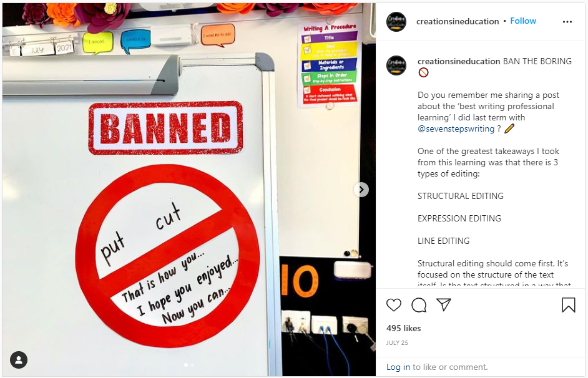View the 495 likes list
The height and width of the screenshot is (378, 588).
click(x=403, y=328)
